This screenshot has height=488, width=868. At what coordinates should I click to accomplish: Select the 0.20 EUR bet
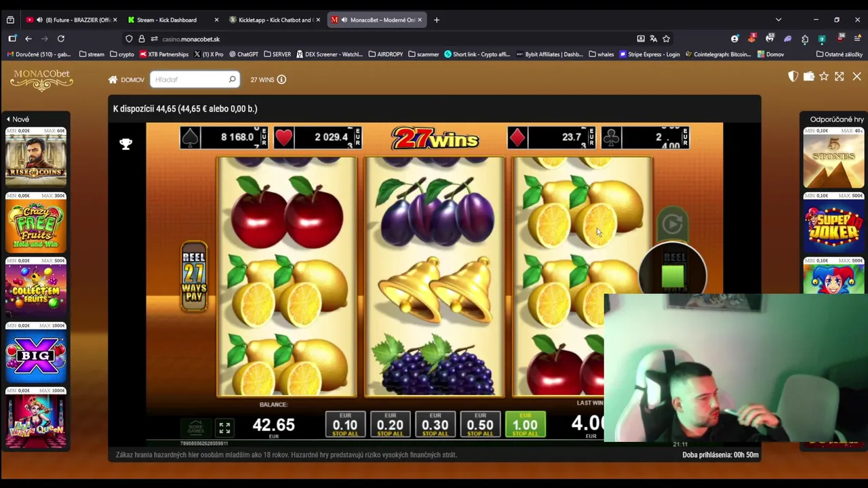click(x=390, y=424)
